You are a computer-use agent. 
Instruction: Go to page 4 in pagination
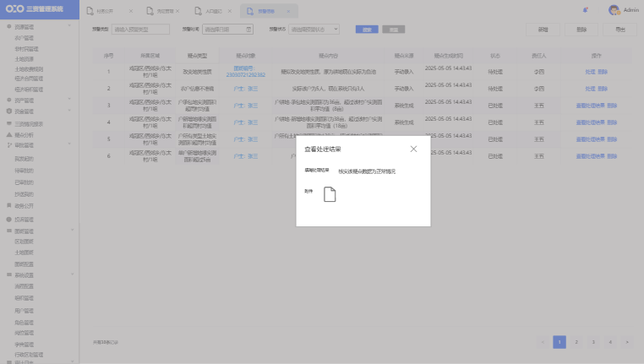[x=610, y=342]
